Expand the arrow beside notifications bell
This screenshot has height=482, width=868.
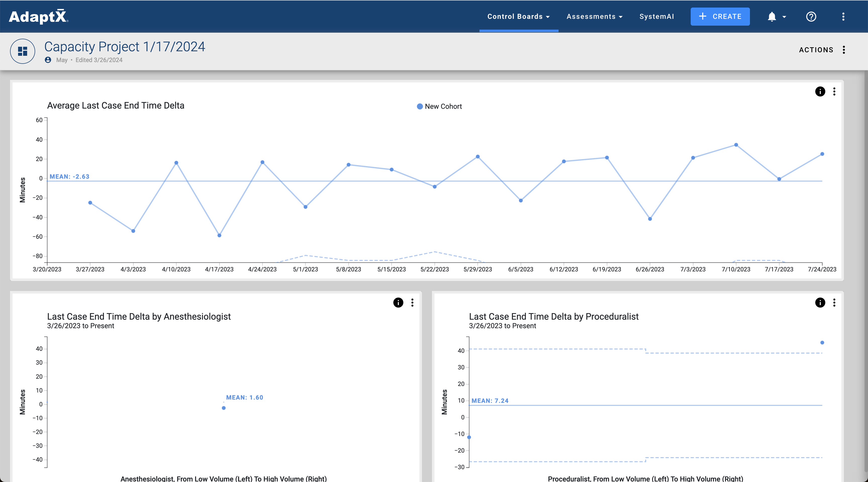[x=784, y=17]
